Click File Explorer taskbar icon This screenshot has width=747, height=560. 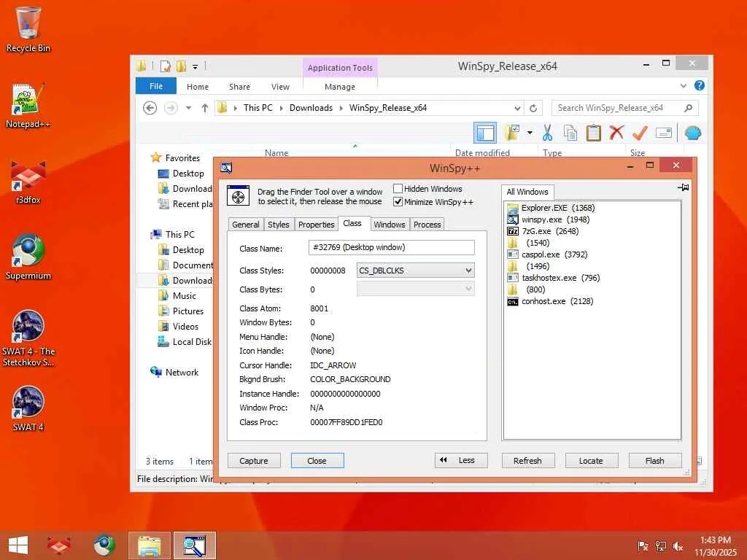tap(149, 545)
